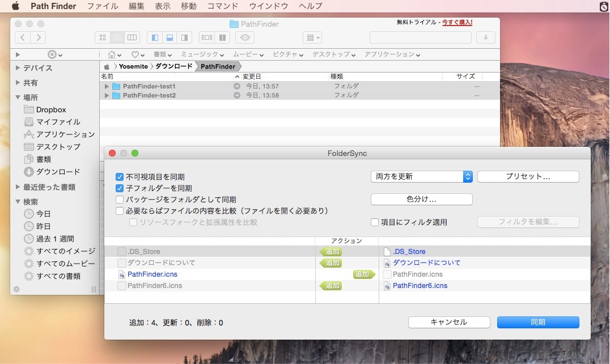The height and width of the screenshot is (364, 610).
Task: Open the 表示 menu
Action: 162,6
